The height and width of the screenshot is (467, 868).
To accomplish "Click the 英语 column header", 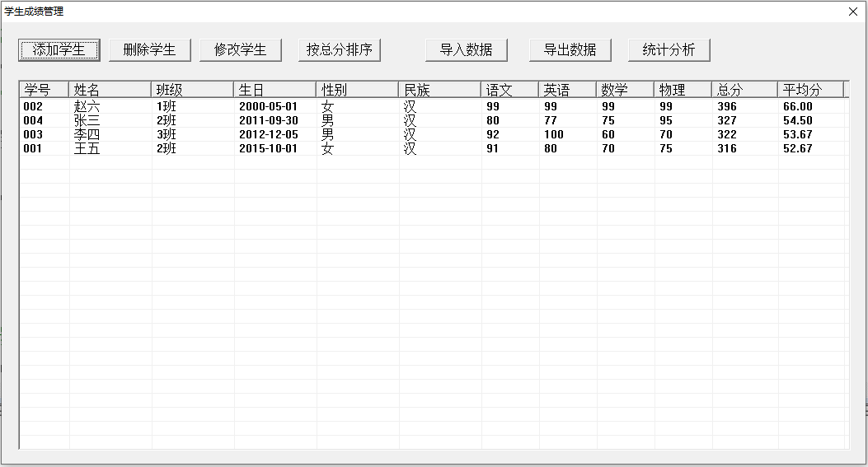I will pyautogui.click(x=567, y=90).
